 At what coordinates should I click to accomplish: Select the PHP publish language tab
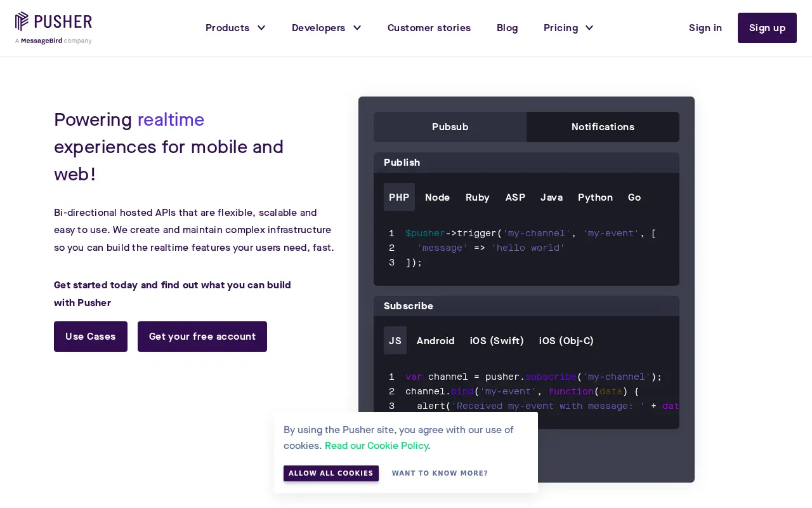(x=399, y=197)
